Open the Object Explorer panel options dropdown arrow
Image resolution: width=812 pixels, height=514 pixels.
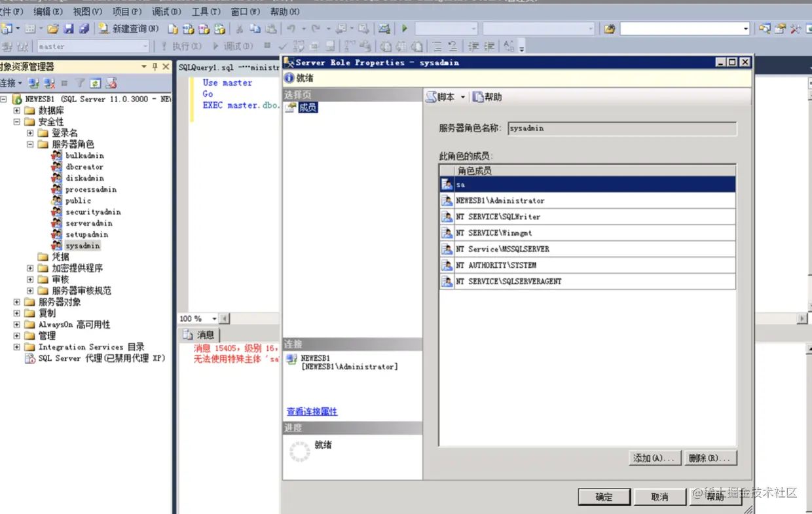tap(144, 67)
